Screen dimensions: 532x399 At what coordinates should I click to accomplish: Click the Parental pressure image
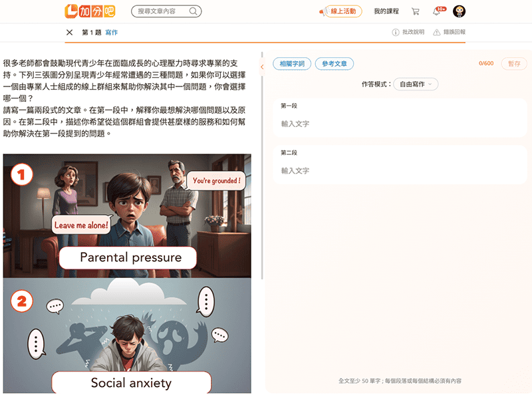(x=127, y=215)
